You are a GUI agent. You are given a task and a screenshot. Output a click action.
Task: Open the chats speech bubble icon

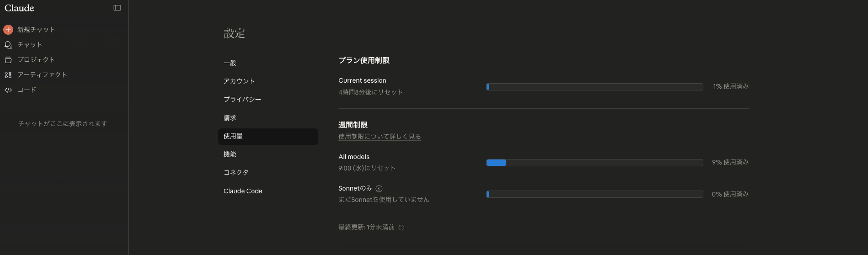(8, 45)
